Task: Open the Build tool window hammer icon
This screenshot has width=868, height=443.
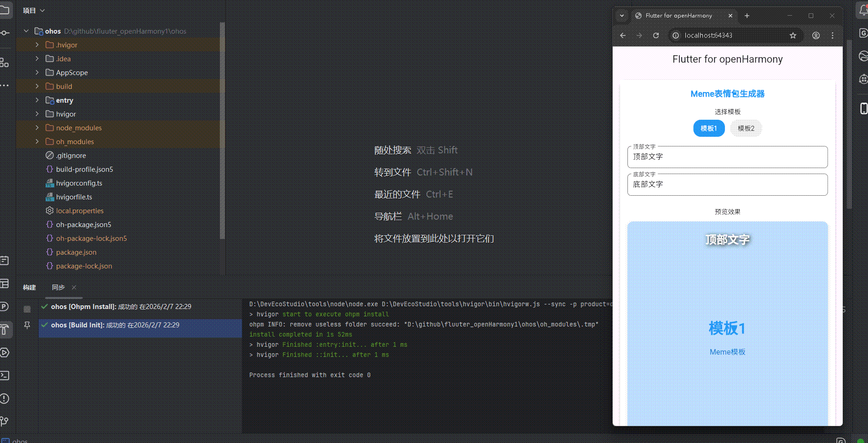Action: tap(5, 329)
